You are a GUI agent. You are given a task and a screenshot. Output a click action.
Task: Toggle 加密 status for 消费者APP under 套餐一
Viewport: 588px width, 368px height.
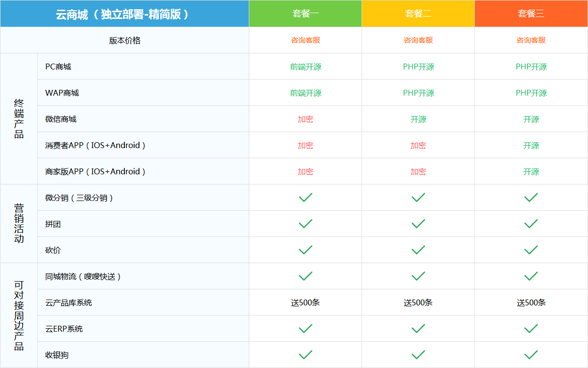tap(305, 145)
